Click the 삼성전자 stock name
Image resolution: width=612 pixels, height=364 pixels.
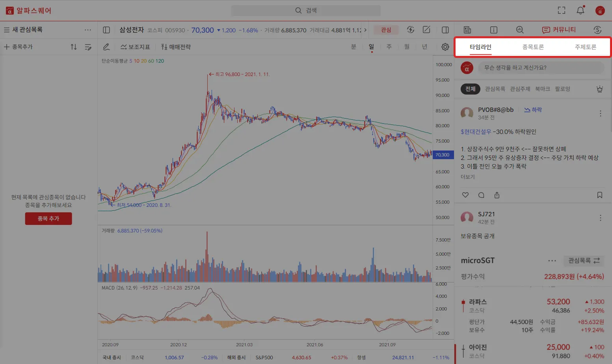click(x=132, y=30)
